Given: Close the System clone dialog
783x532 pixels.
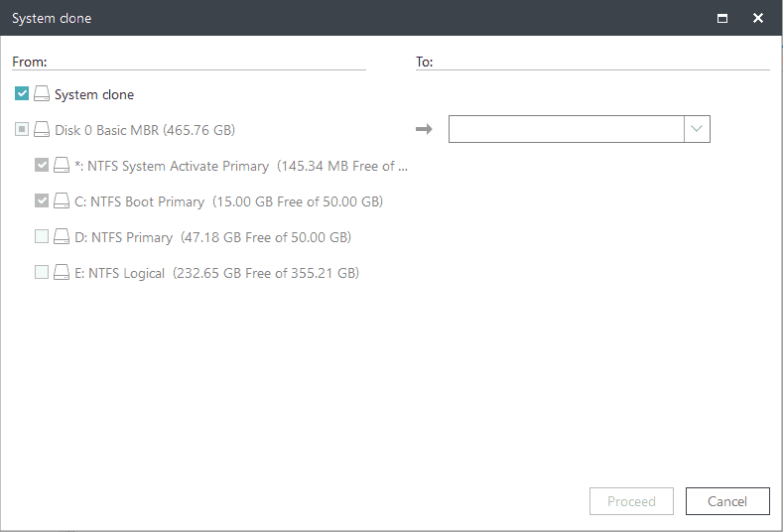Looking at the screenshot, I should [x=758, y=18].
